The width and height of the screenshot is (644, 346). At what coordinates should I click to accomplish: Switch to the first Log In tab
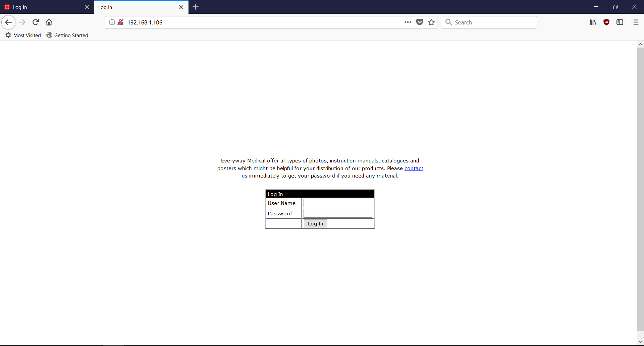point(47,7)
